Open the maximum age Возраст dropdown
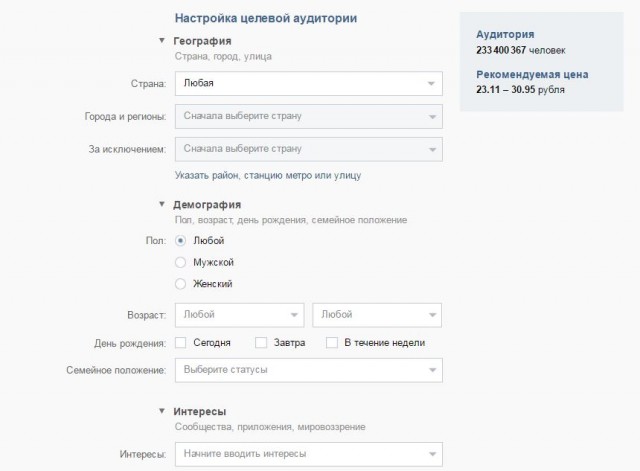 click(377, 315)
